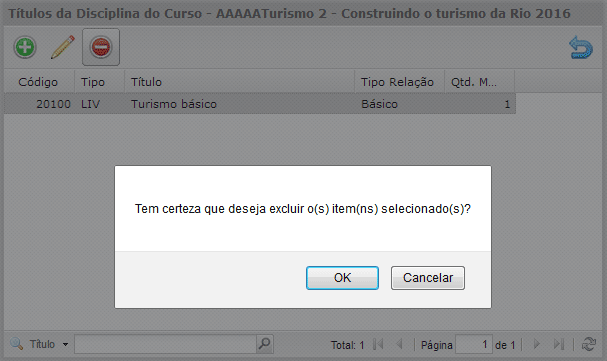
Task: Select the pencil edit icon
Action: [63, 47]
